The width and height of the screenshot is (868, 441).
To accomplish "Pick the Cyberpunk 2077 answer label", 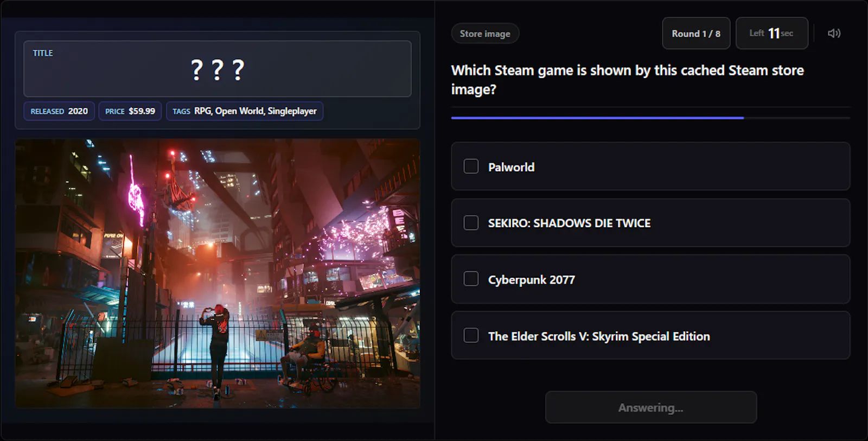I will (x=531, y=280).
